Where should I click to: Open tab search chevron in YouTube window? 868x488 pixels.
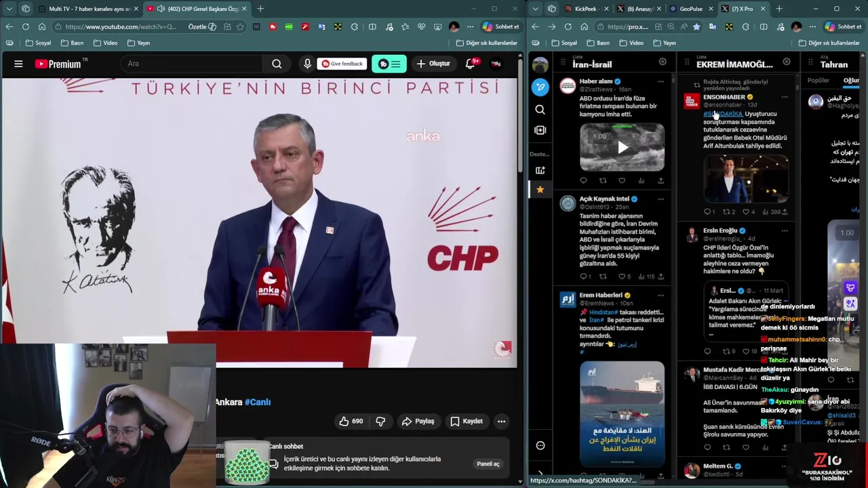pyautogui.click(x=8, y=9)
